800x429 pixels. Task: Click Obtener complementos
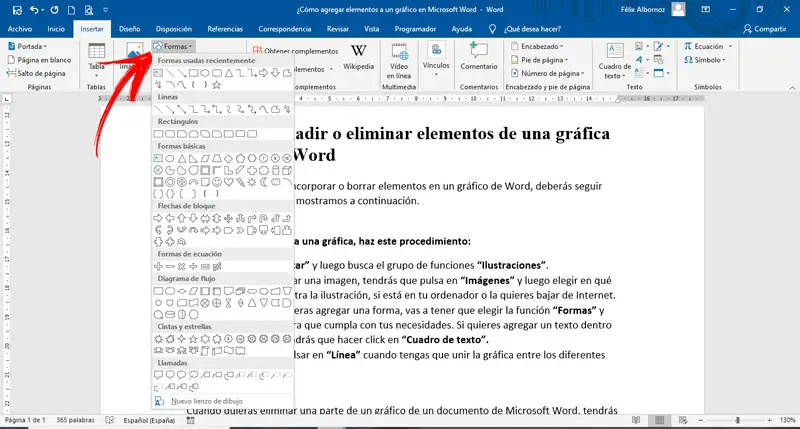point(296,51)
